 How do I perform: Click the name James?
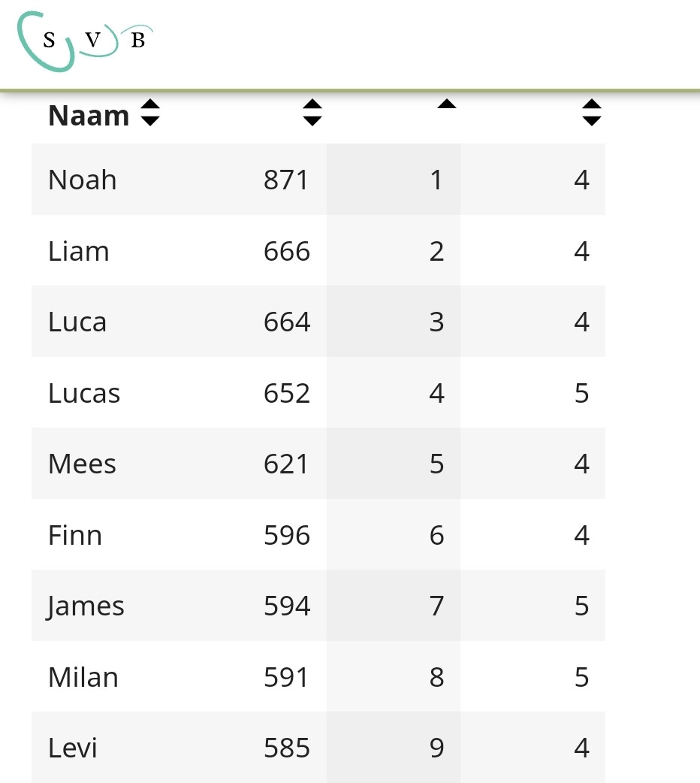[x=85, y=606]
